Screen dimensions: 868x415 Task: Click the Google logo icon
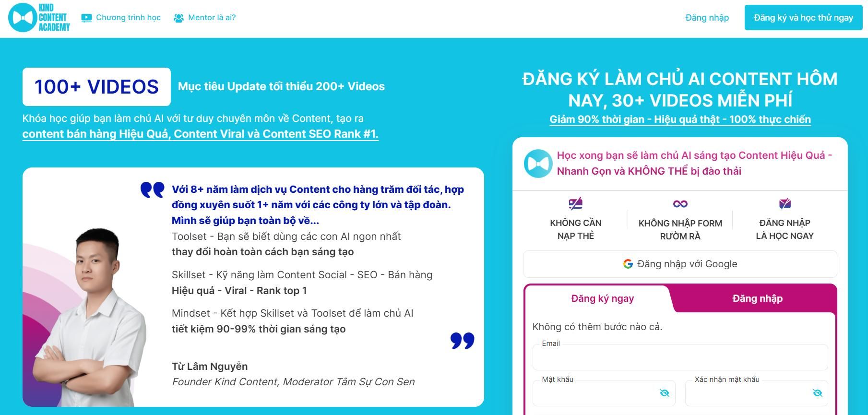coord(628,264)
